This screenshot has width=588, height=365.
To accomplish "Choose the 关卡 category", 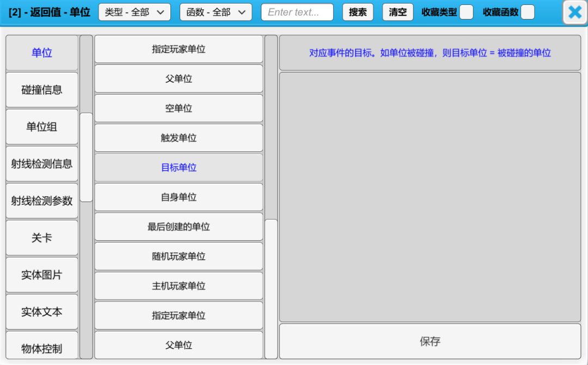I will tap(42, 238).
